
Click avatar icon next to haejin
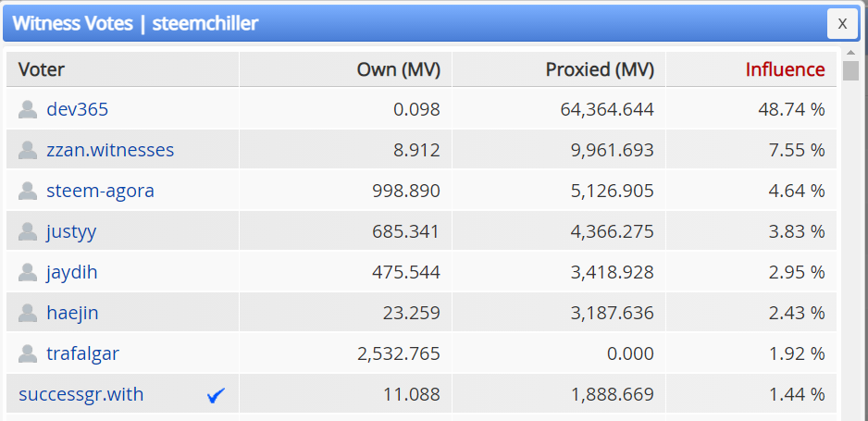(x=28, y=313)
